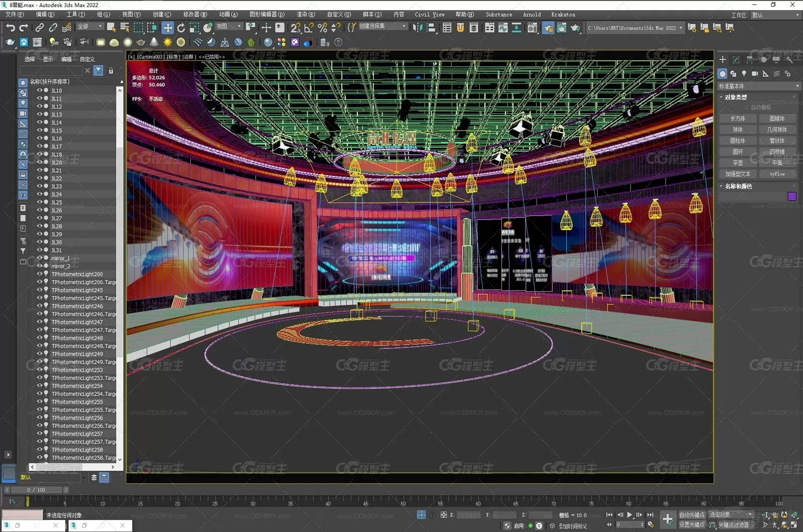803x532 pixels.
Task: Click the purple object color swatch
Action: [792, 196]
